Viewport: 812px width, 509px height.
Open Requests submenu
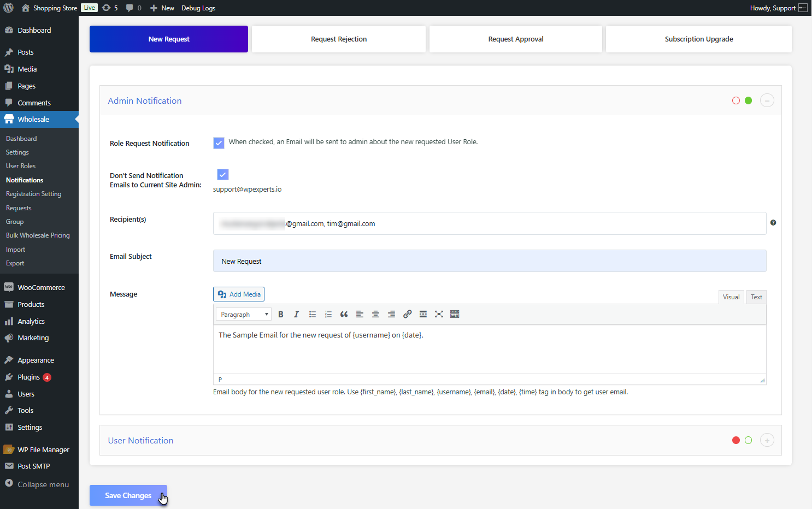[x=19, y=208]
